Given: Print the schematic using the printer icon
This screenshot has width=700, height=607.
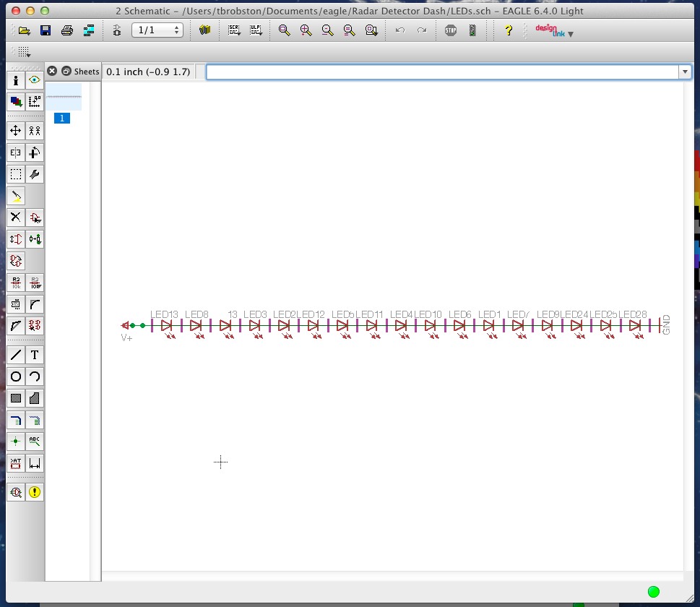Looking at the screenshot, I should point(67,30).
